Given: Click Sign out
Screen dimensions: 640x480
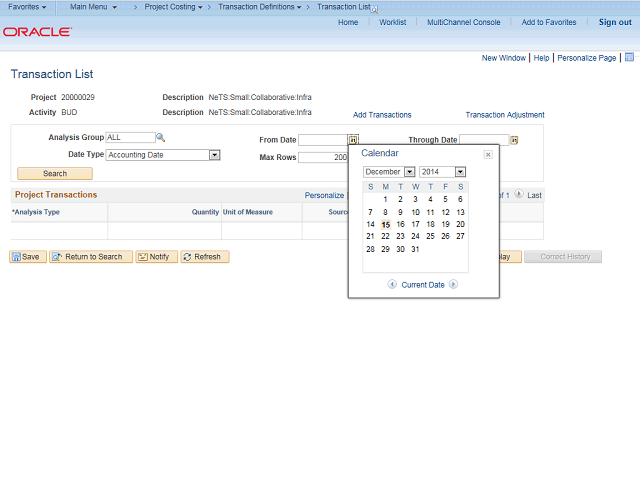Looking at the screenshot, I should click(x=615, y=22).
